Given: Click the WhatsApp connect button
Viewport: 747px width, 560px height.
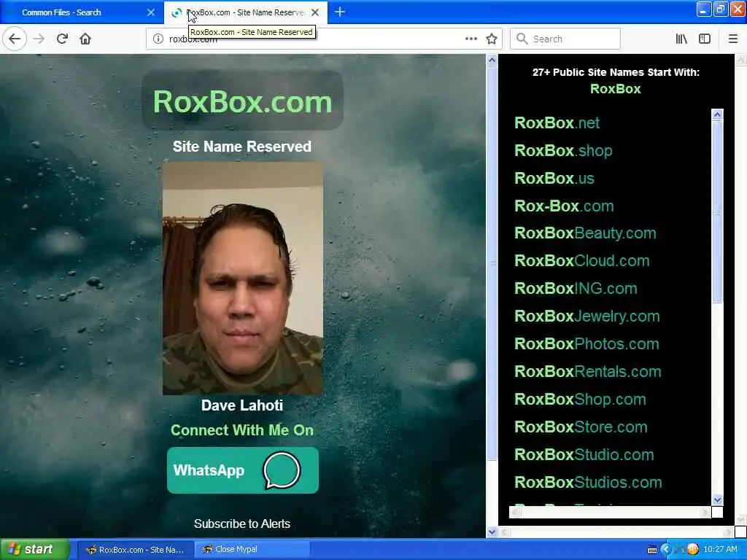Looking at the screenshot, I should [x=242, y=470].
